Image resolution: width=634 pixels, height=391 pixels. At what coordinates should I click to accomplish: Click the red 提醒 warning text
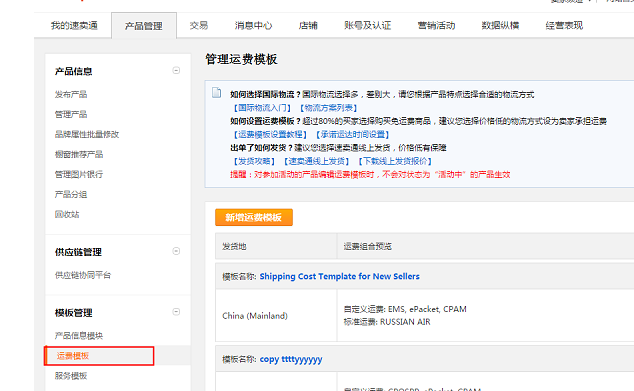click(370, 175)
